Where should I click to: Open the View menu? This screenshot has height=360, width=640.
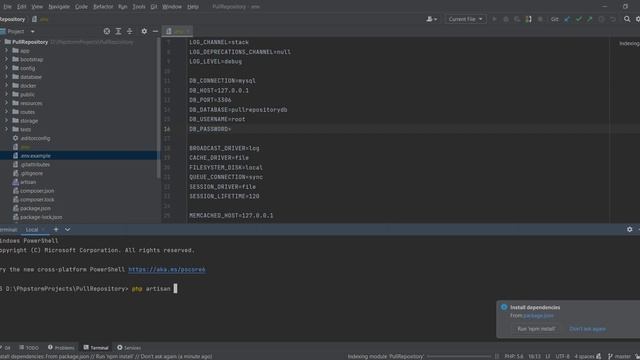pos(37,7)
